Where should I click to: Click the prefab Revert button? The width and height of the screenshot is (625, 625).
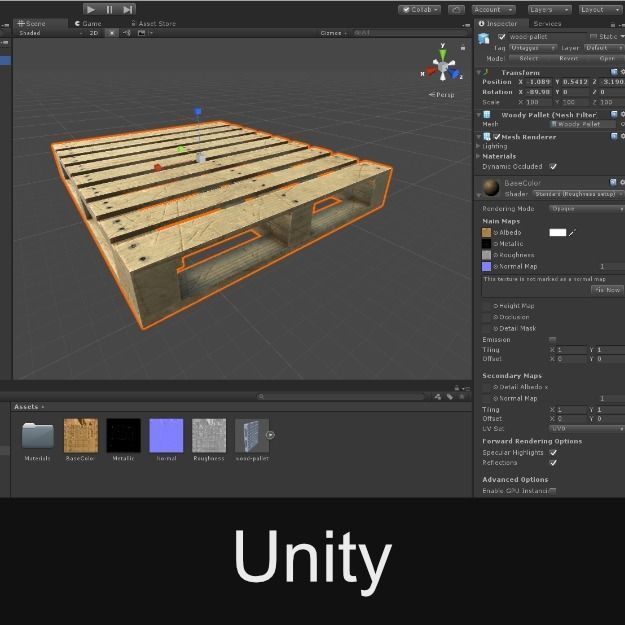point(568,59)
